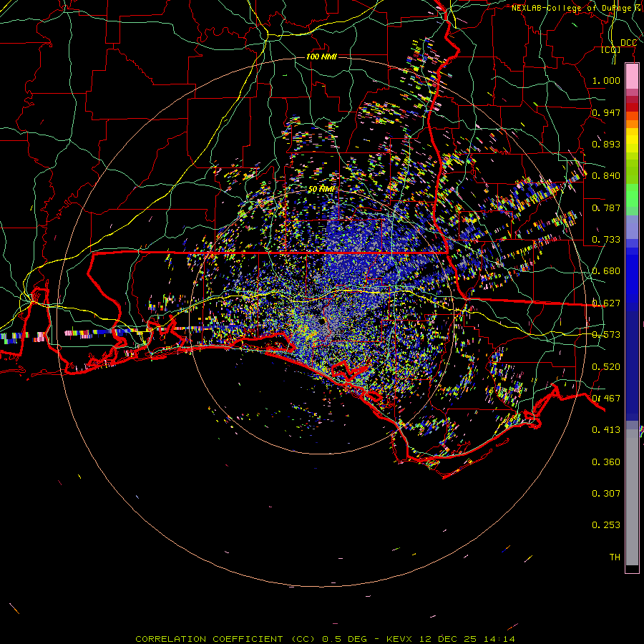Click the KEVX station identifier in the caption
644x644 pixels.
pos(399,639)
